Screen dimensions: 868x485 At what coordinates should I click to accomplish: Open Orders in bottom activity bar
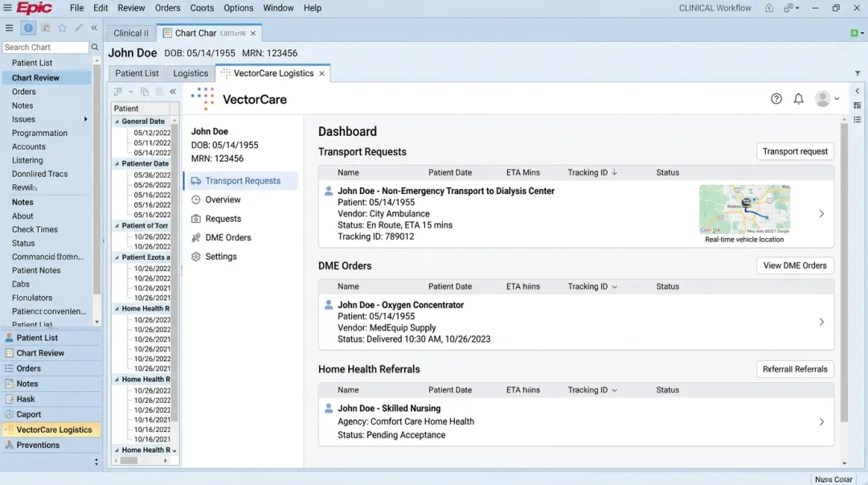(51, 368)
